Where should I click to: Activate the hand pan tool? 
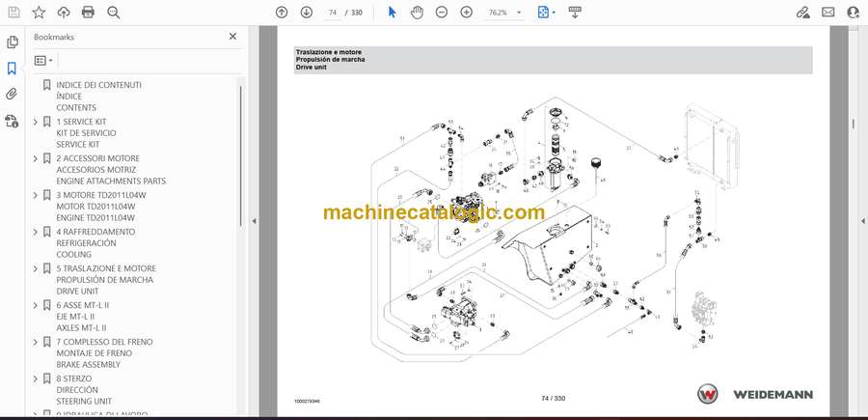[417, 13]
